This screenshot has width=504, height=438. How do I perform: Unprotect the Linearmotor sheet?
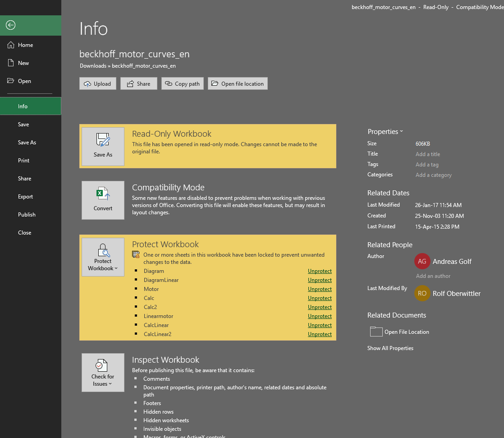click(320, 316)
